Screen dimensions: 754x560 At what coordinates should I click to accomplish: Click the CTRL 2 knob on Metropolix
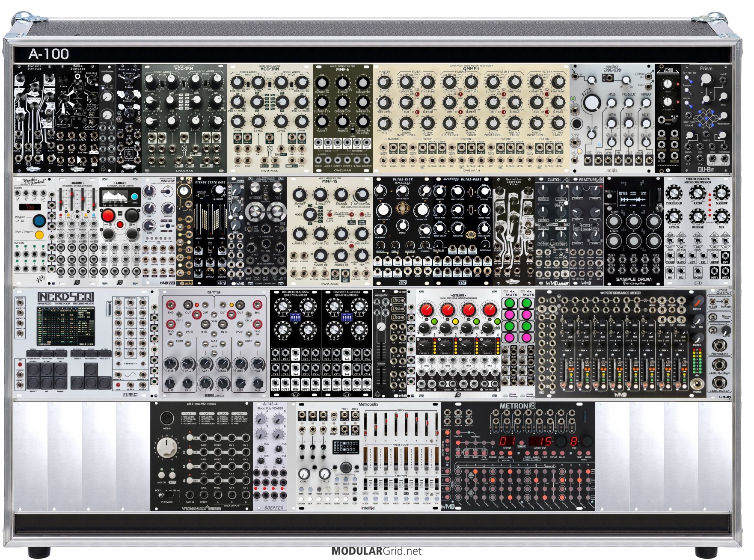(x=325, y=474)
